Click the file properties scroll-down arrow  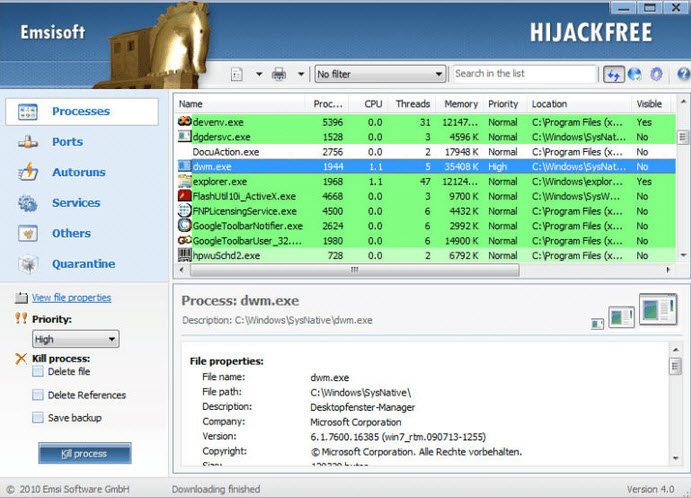(x=676, y=459)
